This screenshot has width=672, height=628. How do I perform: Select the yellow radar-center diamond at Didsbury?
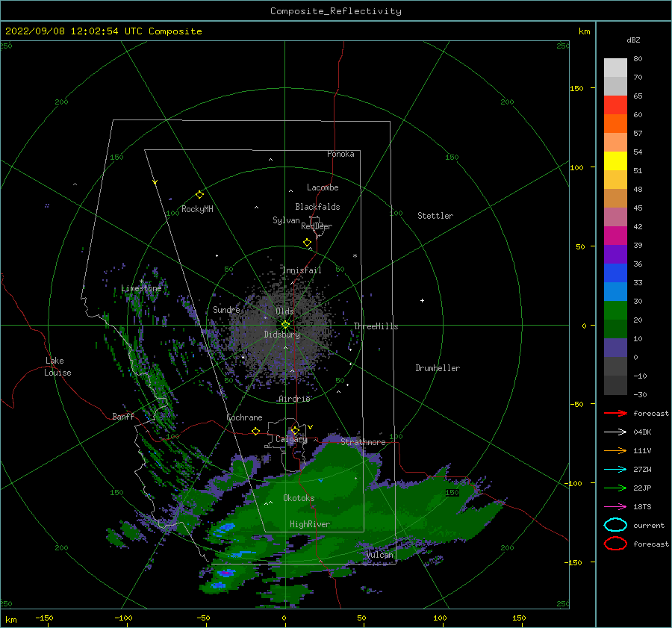[285, 325]
